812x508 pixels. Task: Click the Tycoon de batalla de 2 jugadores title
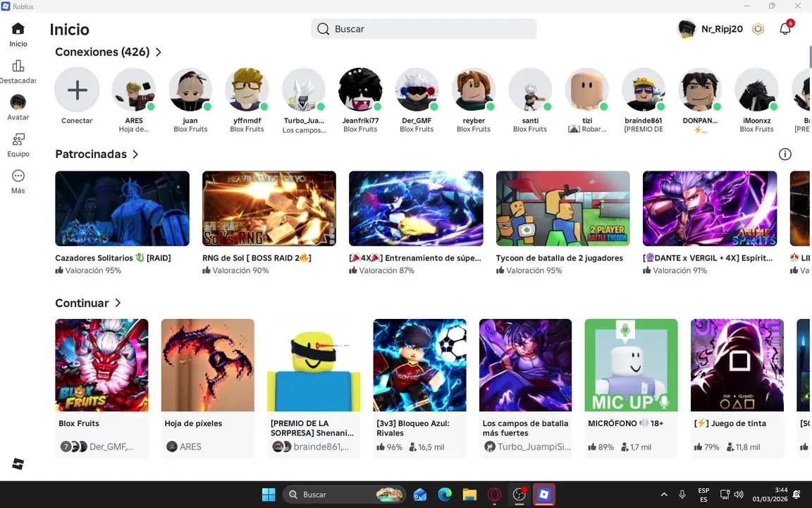(559, 258)
